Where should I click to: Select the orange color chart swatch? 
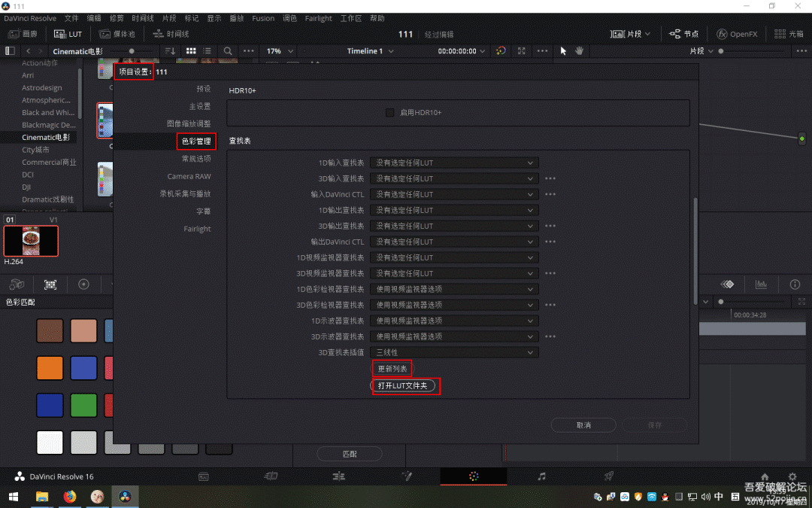pyautogui.click(x=50, y=368)
